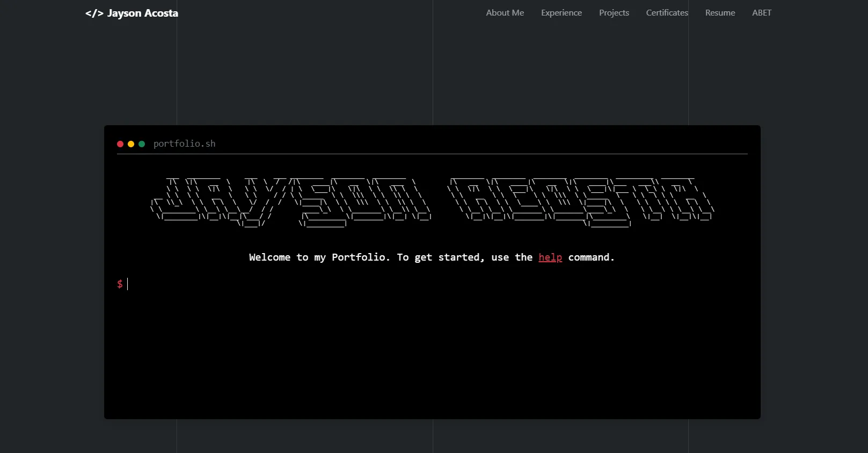Click the red $ prompt symbol
Viewport: 868px width, 453px height.
120,284
